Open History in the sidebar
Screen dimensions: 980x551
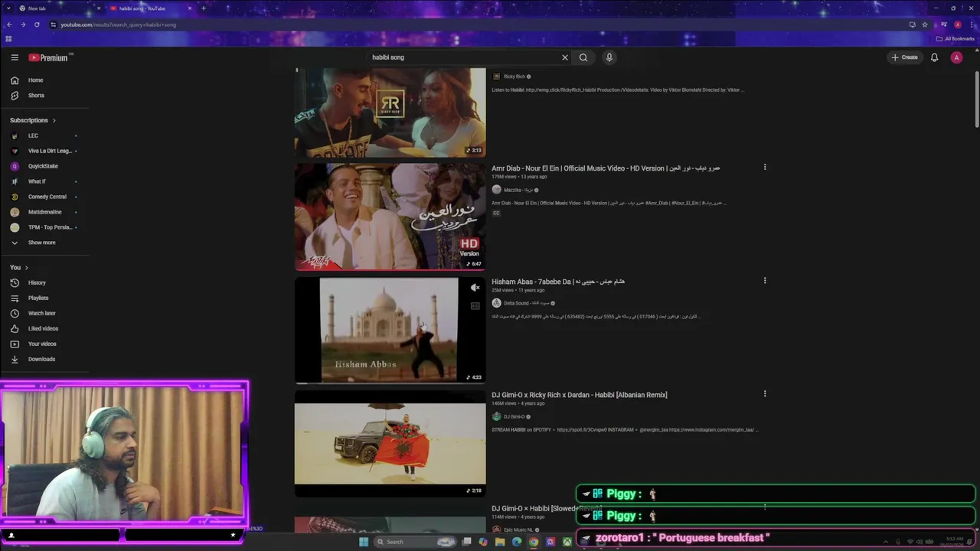click(x=46, y=282)
